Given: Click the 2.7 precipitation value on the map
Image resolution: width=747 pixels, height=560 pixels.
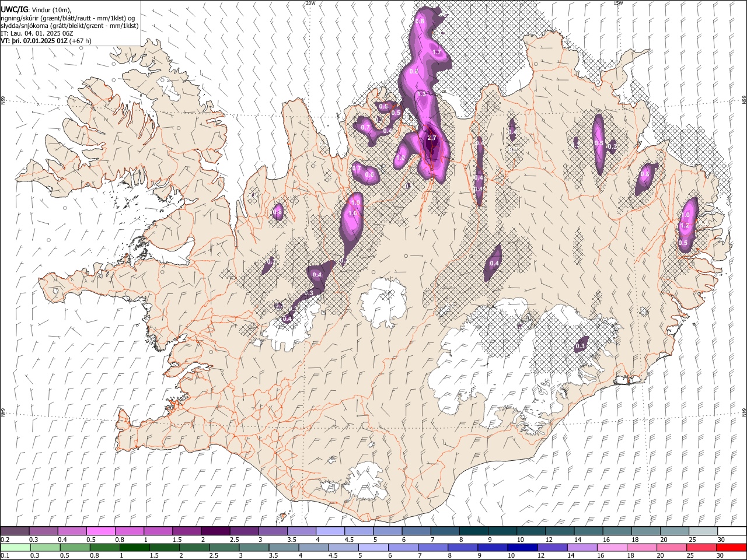Looking at the screenshot, I should 432,138.
